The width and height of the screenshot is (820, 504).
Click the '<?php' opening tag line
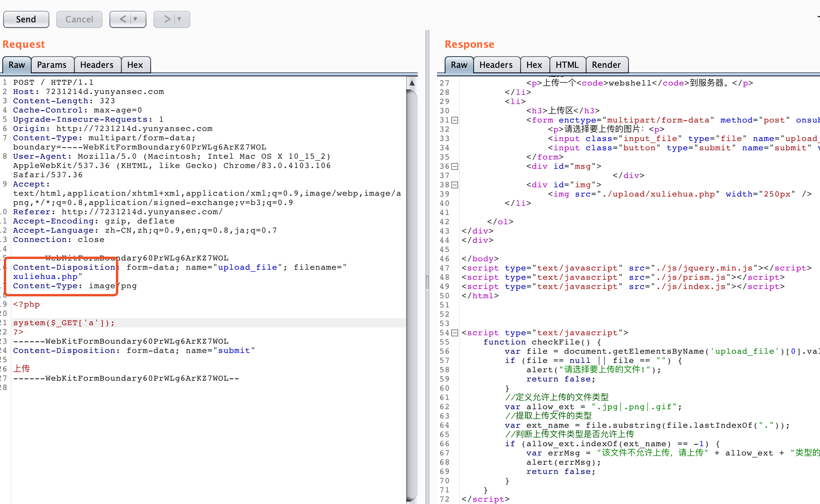coord(27,304)
